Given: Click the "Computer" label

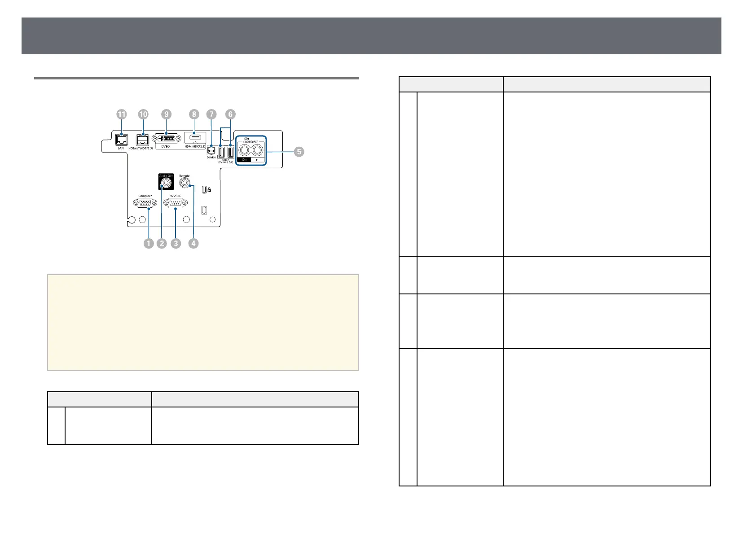Looking at the screenshot, I should pos(145,196).
